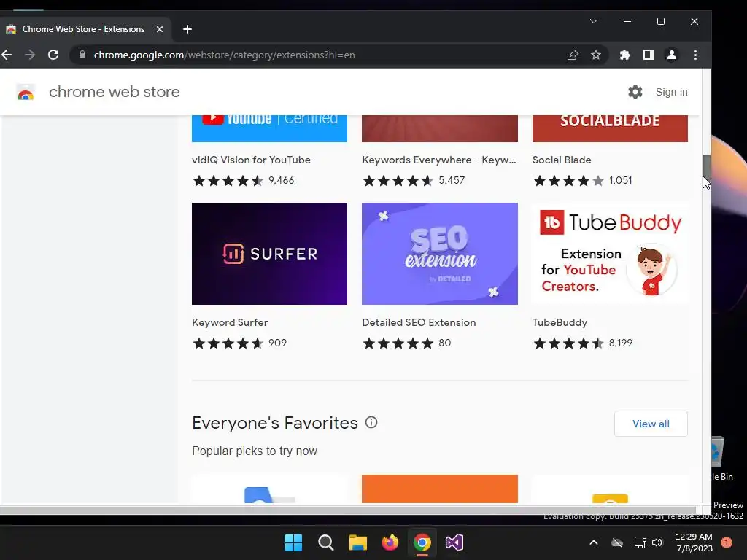Toggle the Chrome side panel icon
The height and width of the screenshot is (560, 747).
click(x=649, y=55)
